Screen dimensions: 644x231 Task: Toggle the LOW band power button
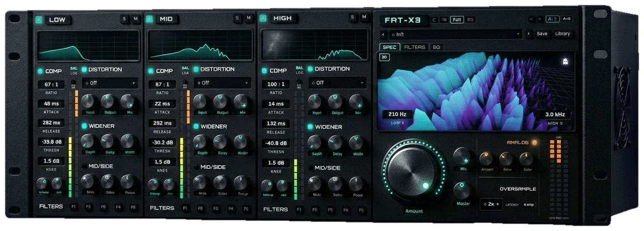click(39, 20)
